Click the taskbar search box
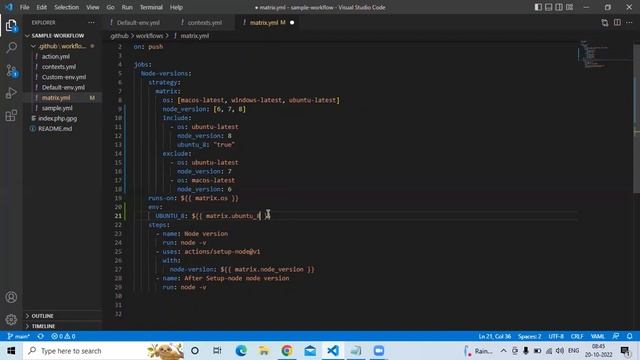The width and height of the screenshot is (640, 360). [104, 351]
